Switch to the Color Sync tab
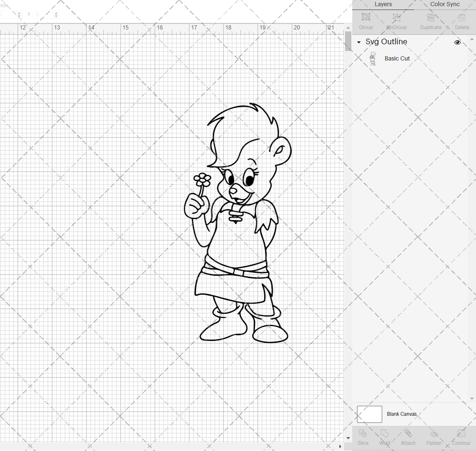Image resolution: width=476 pixels, height=451 pixels. click(x=445, y=5)
